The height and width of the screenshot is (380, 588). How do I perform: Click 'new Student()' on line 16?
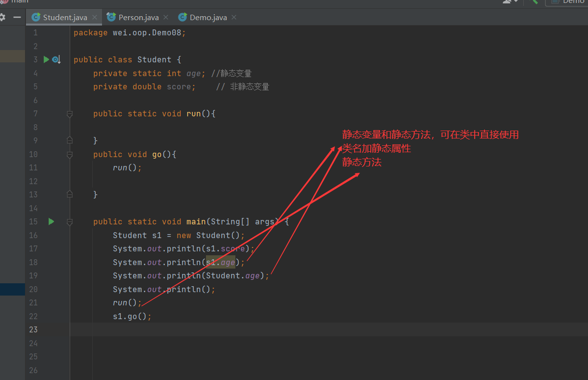[208, 235]
